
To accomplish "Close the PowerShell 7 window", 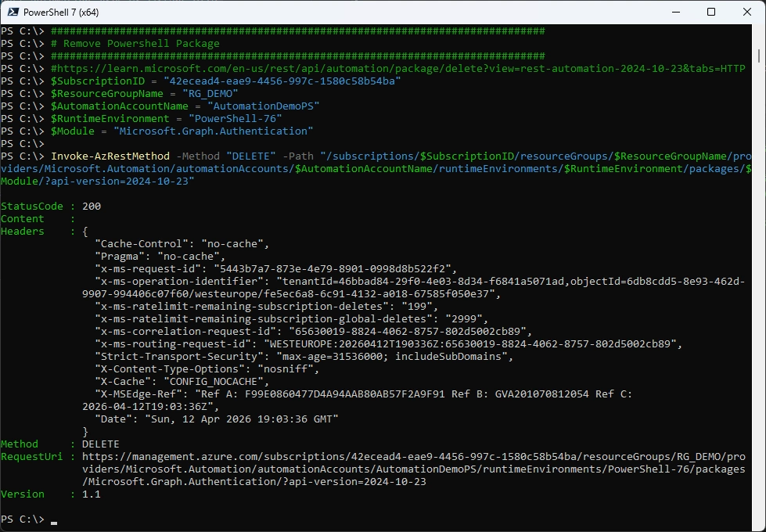I will click(x=747, y=12).
